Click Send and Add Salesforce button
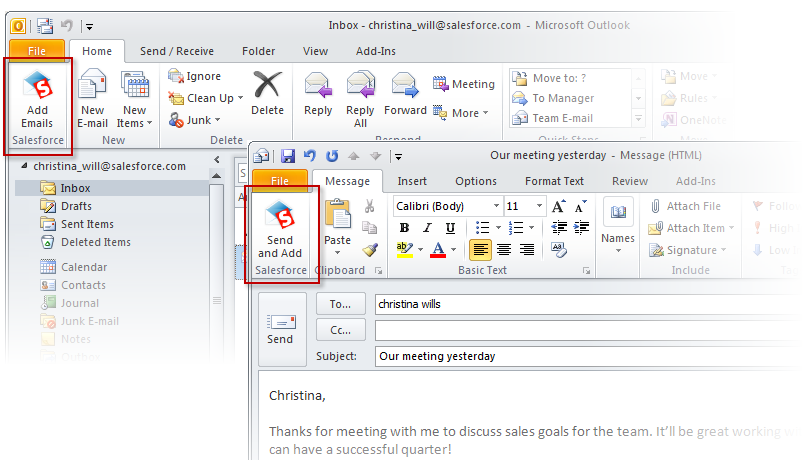 pyautogui.click(x=280, y=230)
